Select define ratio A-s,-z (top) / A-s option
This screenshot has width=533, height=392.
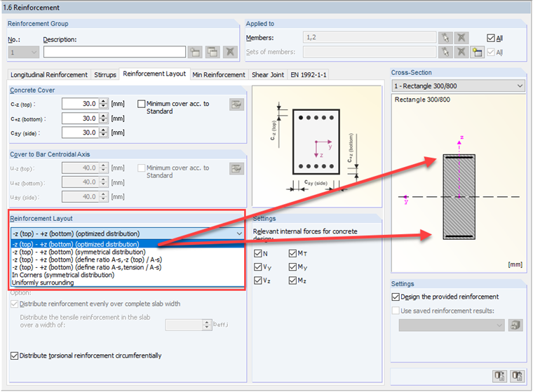(x=128, y=259)
